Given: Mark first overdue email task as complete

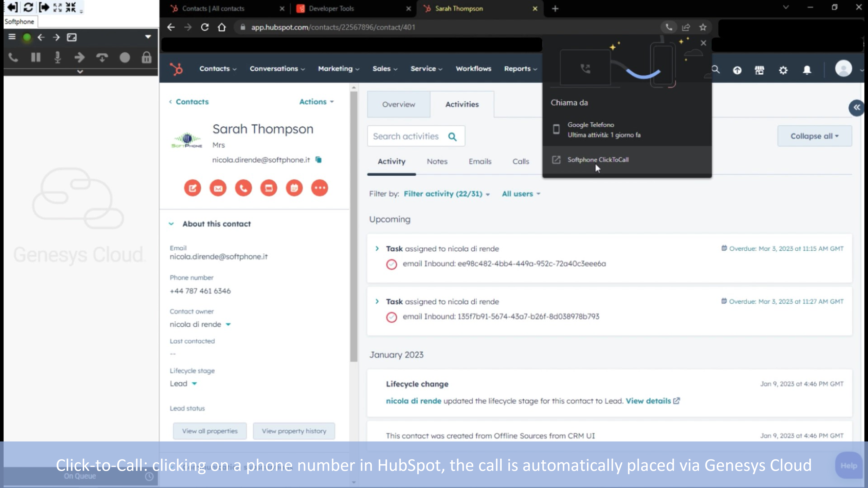Looking at the screenshot, I should pos(391,264).
